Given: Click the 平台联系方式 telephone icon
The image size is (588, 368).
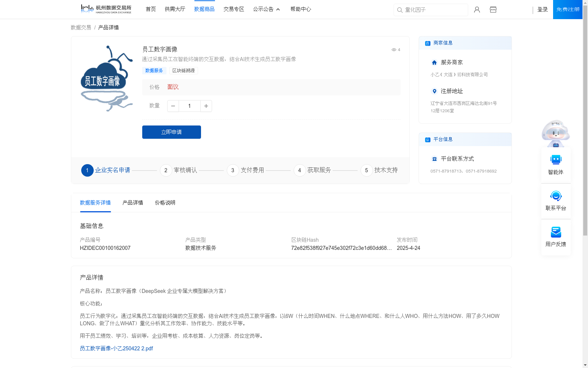Looking at the screenshot, I should [434, 159].
